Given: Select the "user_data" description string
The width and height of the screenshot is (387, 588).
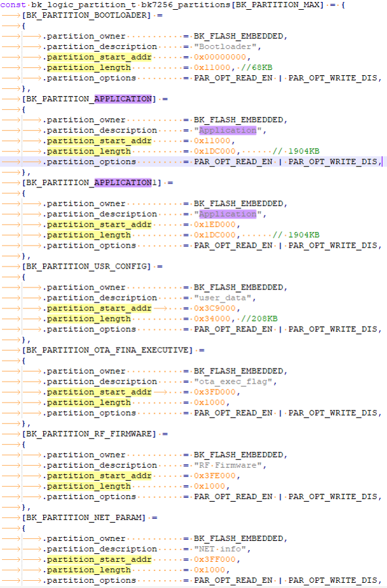Looking at the screenshot, I should pyautogui.click(x=223, y=298).
